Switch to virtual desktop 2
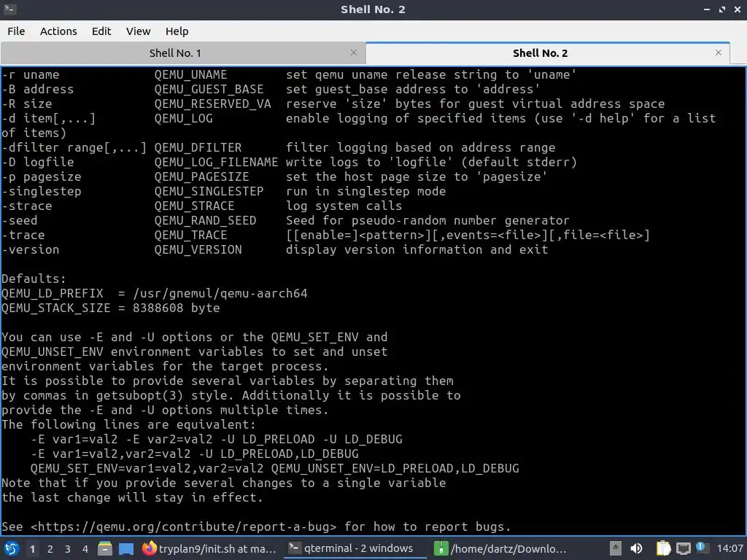Image resolution: width=747 pixels, height=560 pixels. 50,549
